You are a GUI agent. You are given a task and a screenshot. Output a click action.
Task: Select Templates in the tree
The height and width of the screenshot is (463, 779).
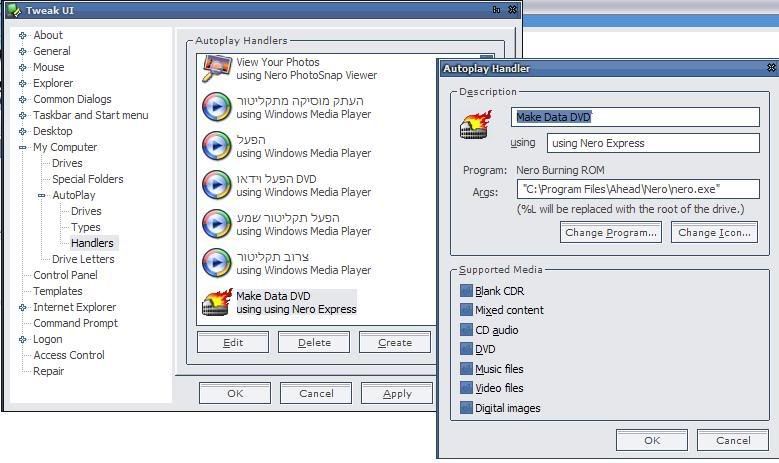pos(58,291)
